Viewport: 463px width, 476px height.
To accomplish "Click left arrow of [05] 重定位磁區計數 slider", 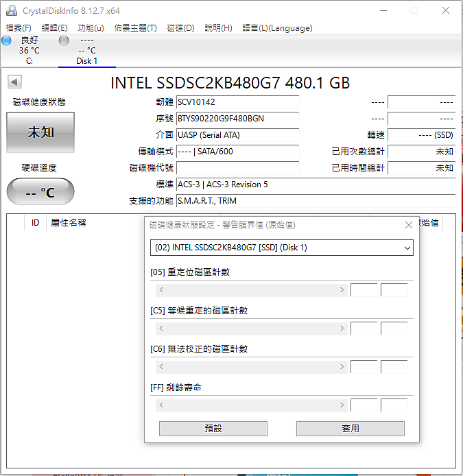I will [161, 290].
